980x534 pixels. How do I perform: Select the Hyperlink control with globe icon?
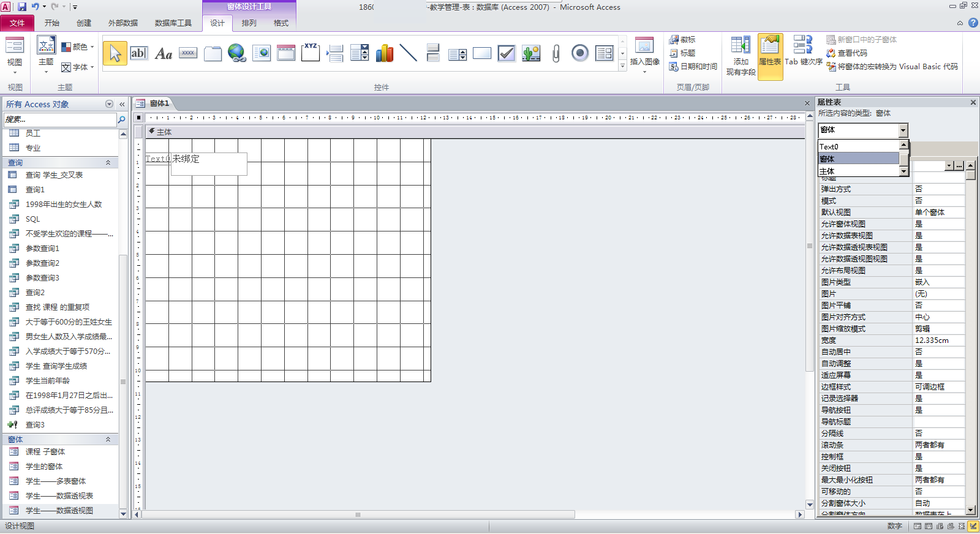pos(237,53)
